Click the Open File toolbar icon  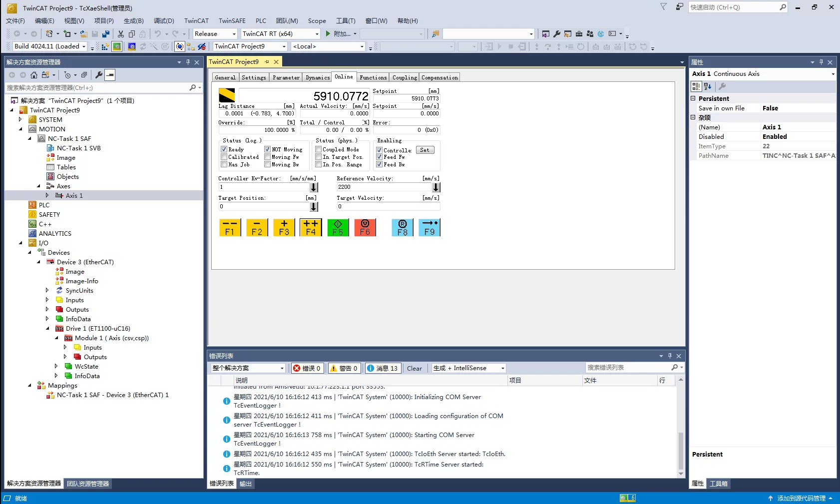(83, 34)
